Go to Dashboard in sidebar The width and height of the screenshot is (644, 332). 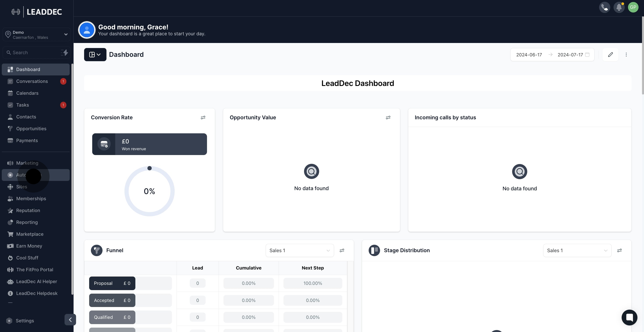[x=36, y=70]
